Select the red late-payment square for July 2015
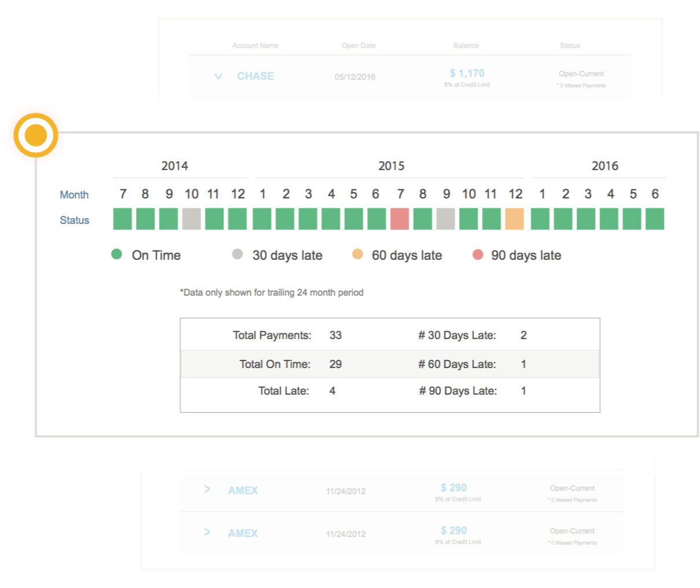This screenshot has width=700, height=588. tap(400, 219)
